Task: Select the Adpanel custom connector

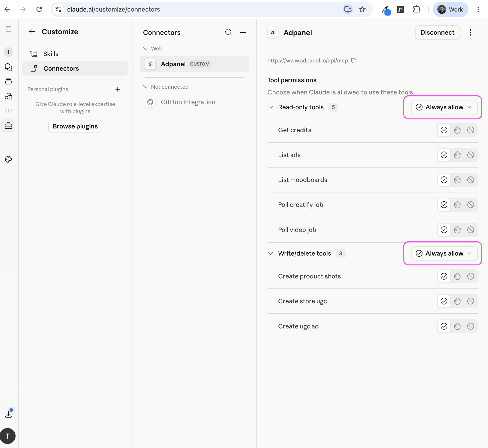Action: click(x=194, y=64)
